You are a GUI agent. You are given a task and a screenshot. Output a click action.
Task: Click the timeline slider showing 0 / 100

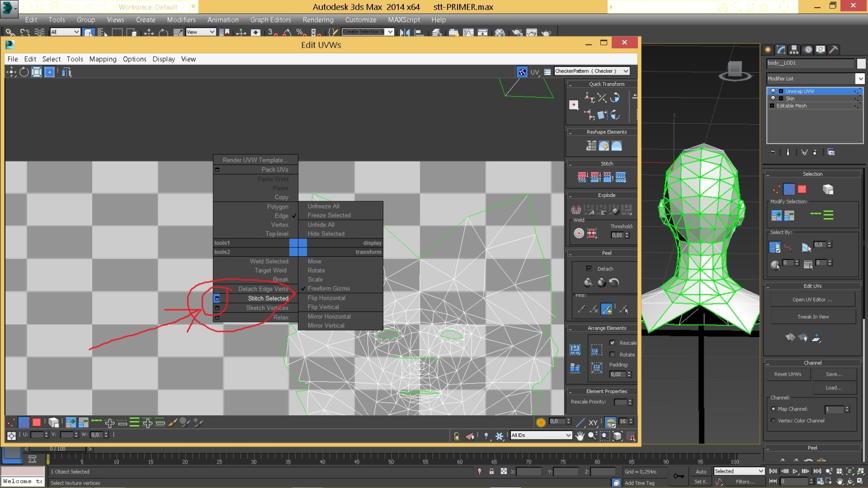tap(58, 449)
